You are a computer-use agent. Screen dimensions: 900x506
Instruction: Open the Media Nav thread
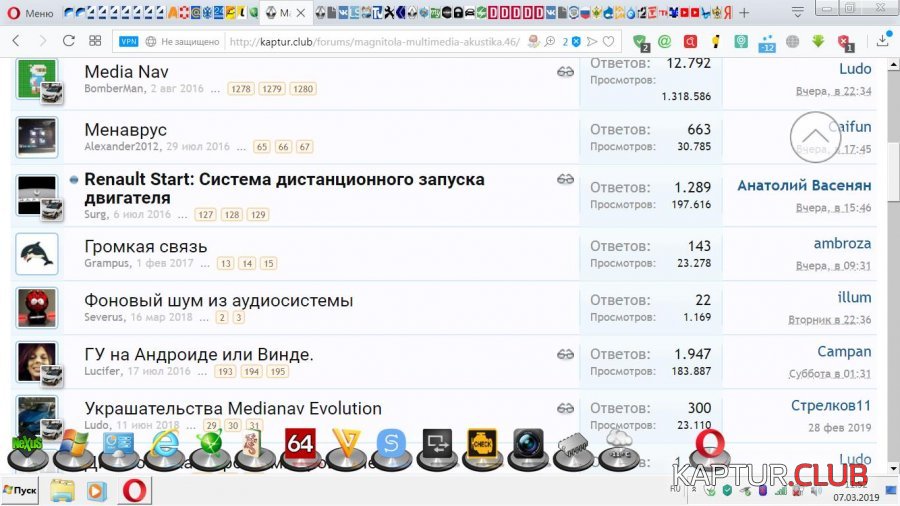point(126,72)
